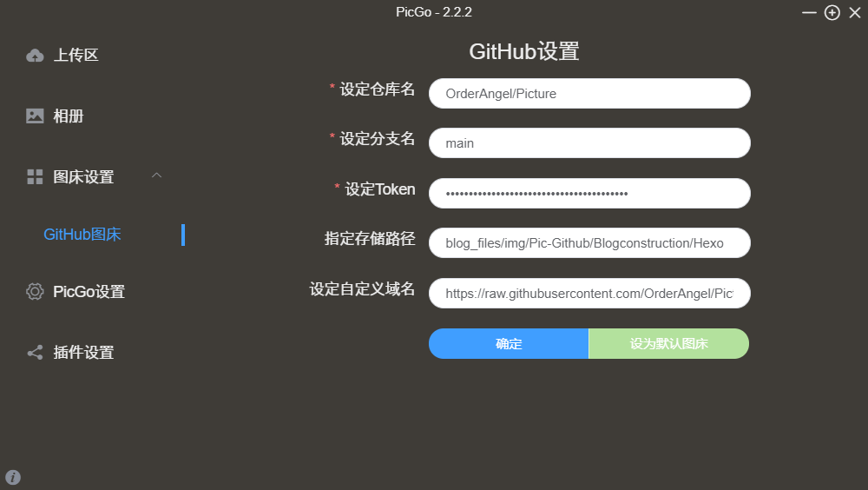Click the 设定分支名 label

(377, 139)
